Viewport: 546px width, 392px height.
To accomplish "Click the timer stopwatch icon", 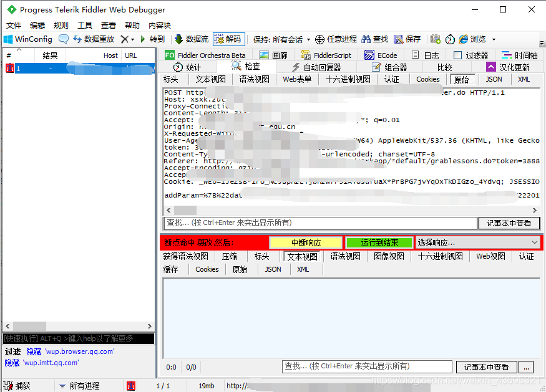I will pyautogui.click(x=450, y=39).
